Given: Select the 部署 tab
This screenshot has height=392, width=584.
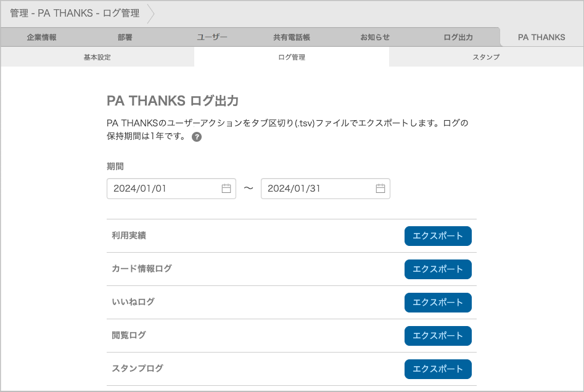Looking at the screenshot, I should click(x=125, y=37).
